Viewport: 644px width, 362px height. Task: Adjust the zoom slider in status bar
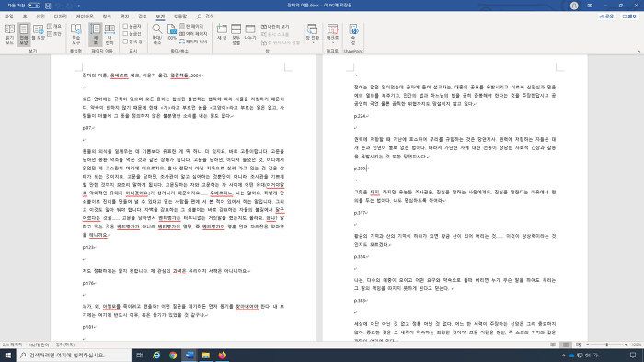(606, 344)
